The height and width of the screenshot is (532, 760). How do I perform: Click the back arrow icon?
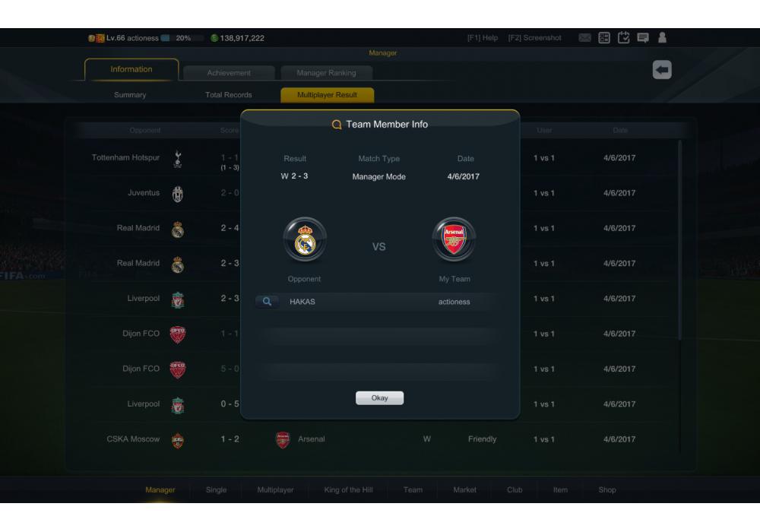coord(662,70)
